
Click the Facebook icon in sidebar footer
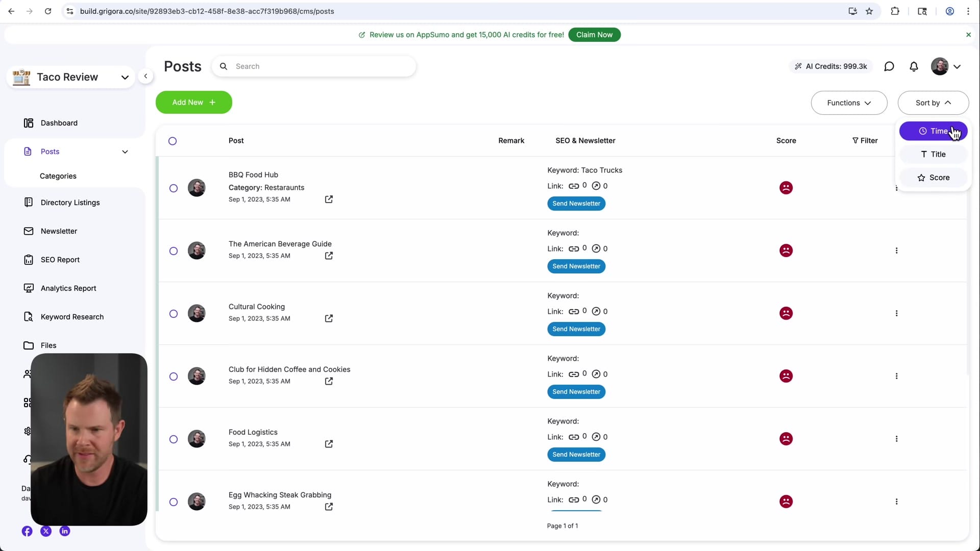click(27, 531)
